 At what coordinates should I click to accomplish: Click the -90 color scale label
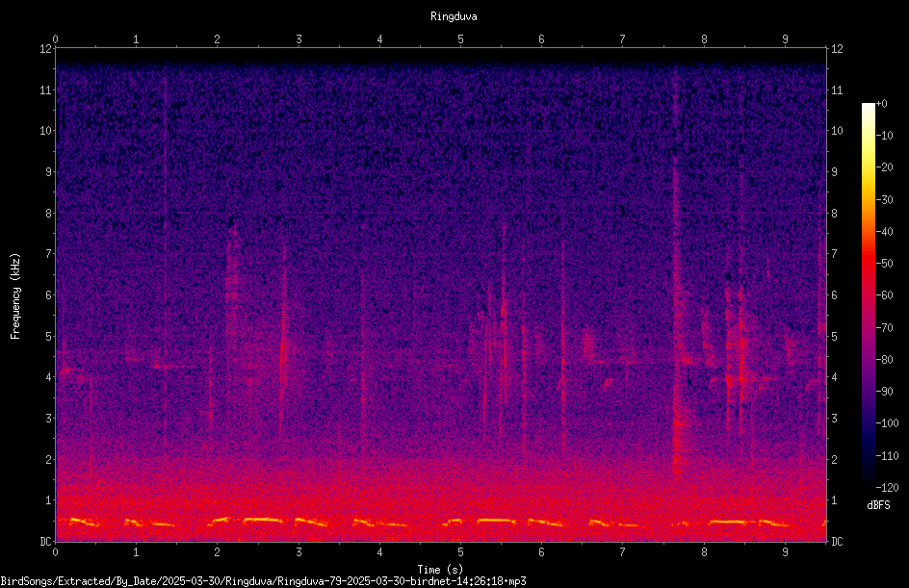pos(884,392)
